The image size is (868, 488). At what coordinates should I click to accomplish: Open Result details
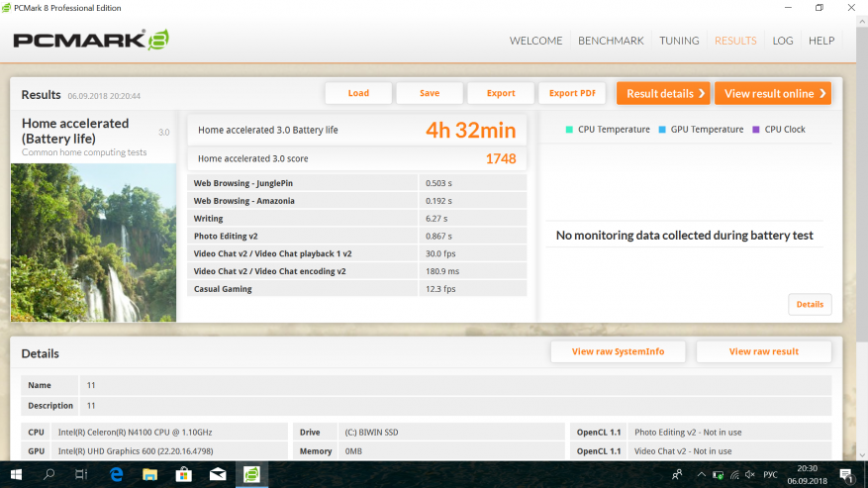click(x=663, y=93)
